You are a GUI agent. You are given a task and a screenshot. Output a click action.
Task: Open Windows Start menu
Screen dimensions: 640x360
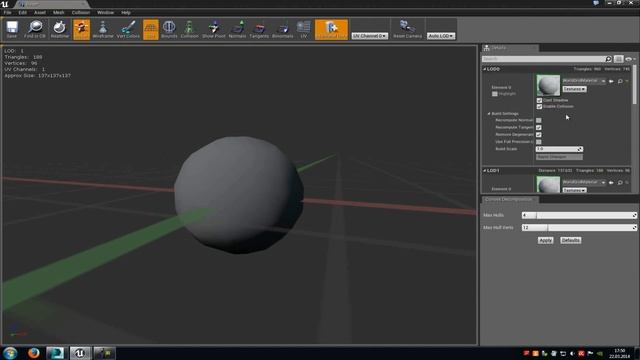tap(10, 353)
